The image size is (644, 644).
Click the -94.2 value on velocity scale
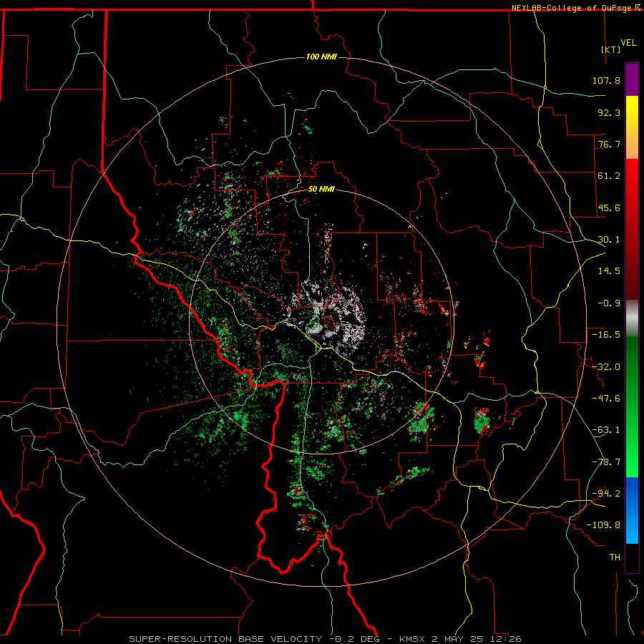[x=606, y=493]
